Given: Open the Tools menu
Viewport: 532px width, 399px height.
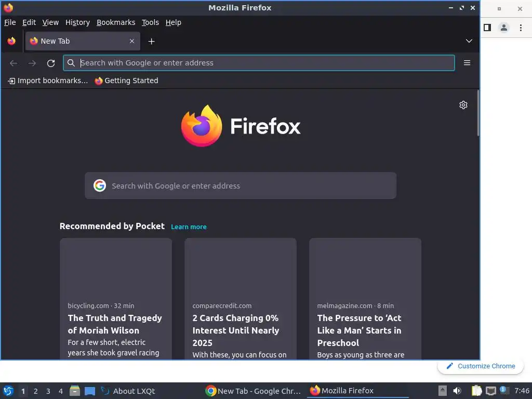Looking at the screenshot, I should [150, 22].
